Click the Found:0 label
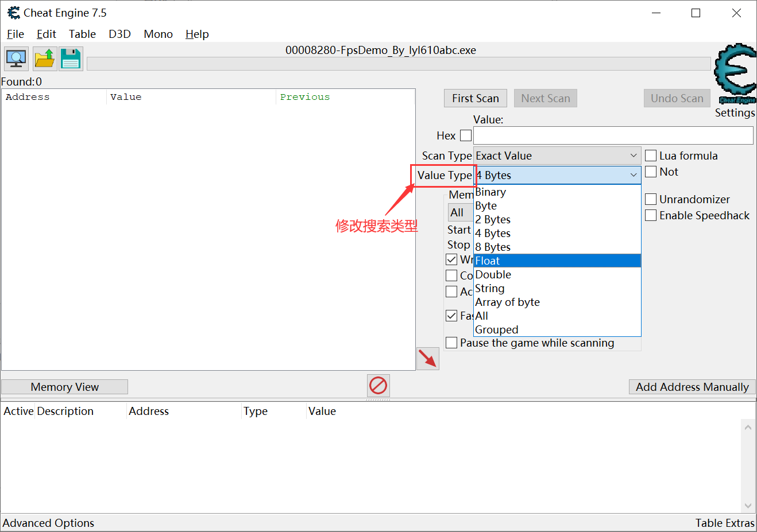Image resolution: width=757 pixels, height=532 pixels. (21, 81)
